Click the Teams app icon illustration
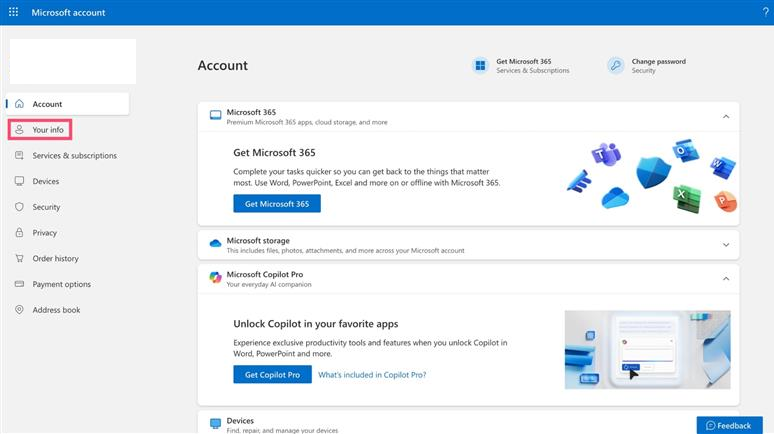 coord(606,154)
